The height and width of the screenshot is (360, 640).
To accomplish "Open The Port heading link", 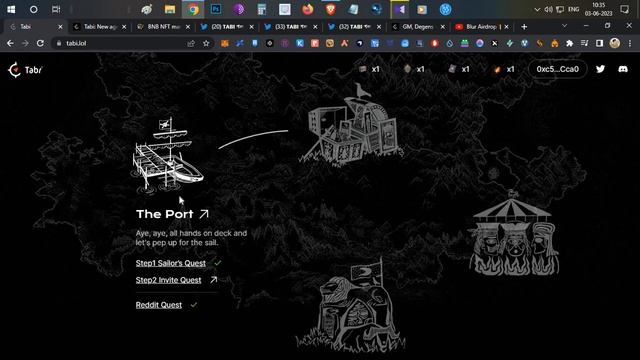I will (164, 214).
